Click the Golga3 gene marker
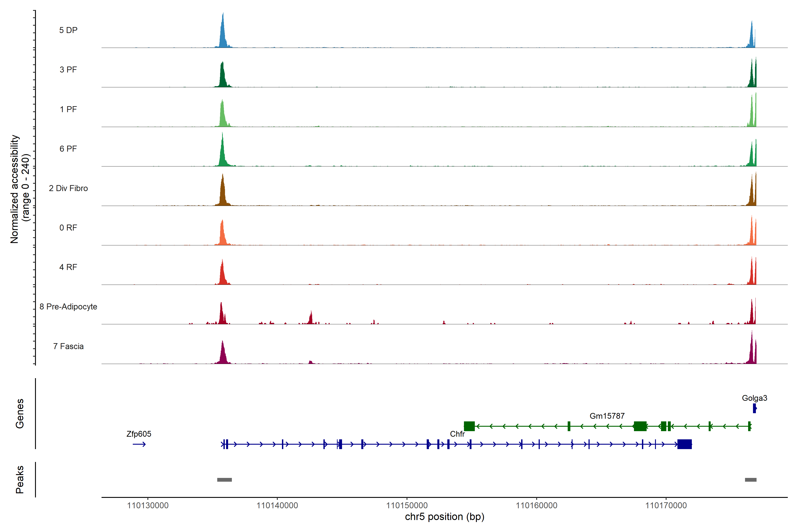Screen dimensions: 798x532 click(754, 408)
